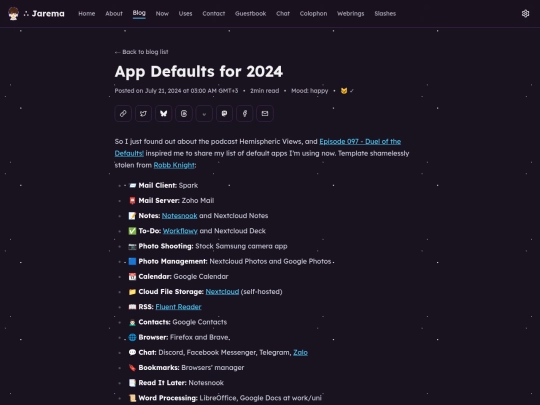Viewport: 540px width, 405px height.
Task: Share the post via email icon
Action: click(265, 113)
